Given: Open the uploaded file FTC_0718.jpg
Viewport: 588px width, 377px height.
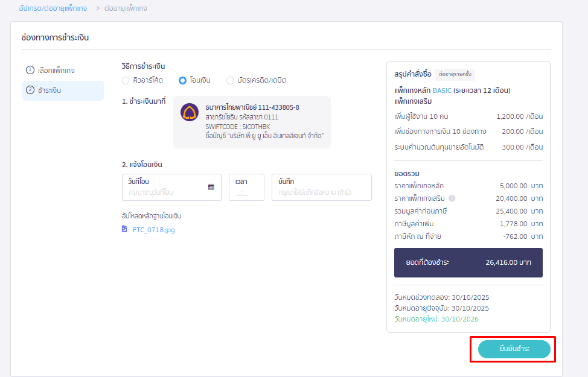Looking at the screenshot, I should [x=153, y=230].
